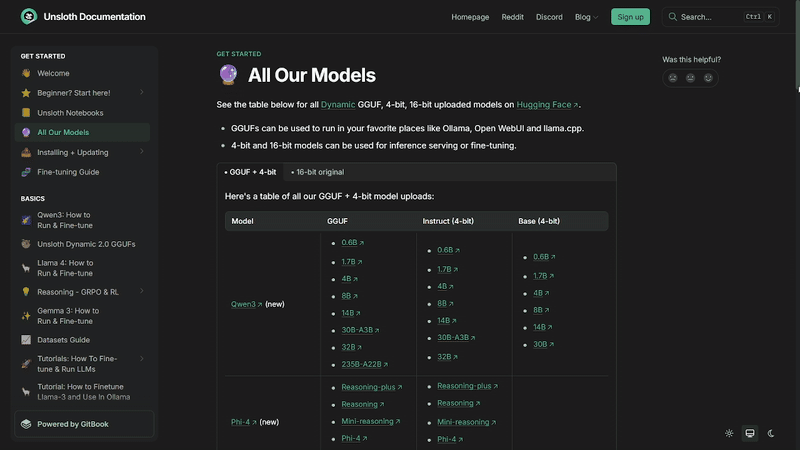Click the crystal ball icon beside All Our Models in the sidebar
The image size is (800, 450).
point(26,132)
